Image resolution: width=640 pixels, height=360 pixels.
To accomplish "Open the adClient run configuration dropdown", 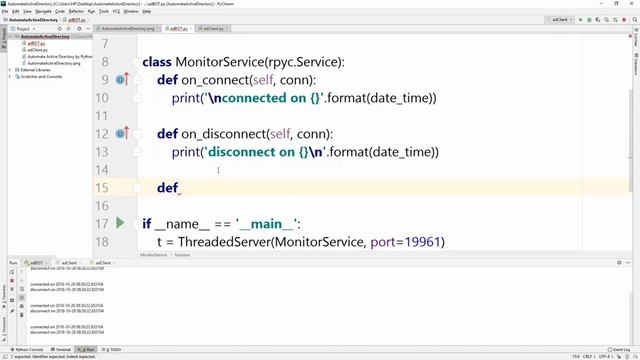I will 560,20.
